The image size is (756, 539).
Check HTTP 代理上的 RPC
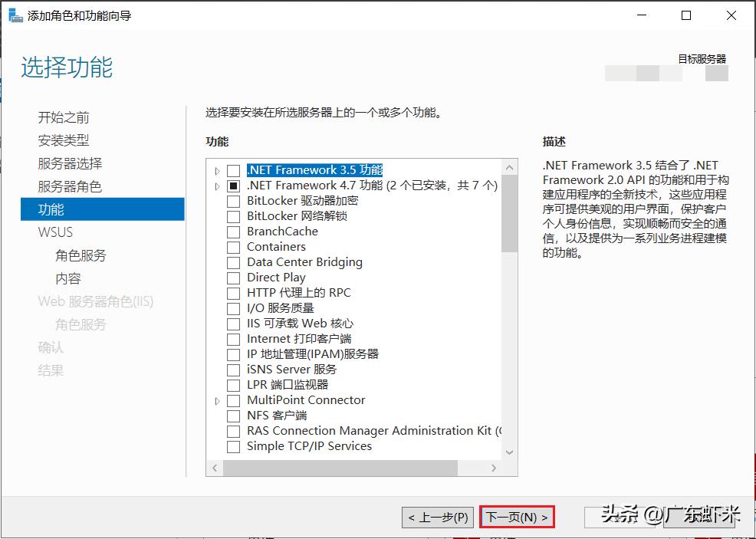pos(233,293)
